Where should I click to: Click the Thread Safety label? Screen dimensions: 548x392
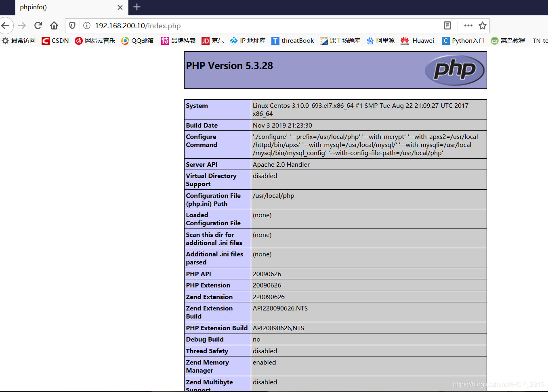[207, 351]
